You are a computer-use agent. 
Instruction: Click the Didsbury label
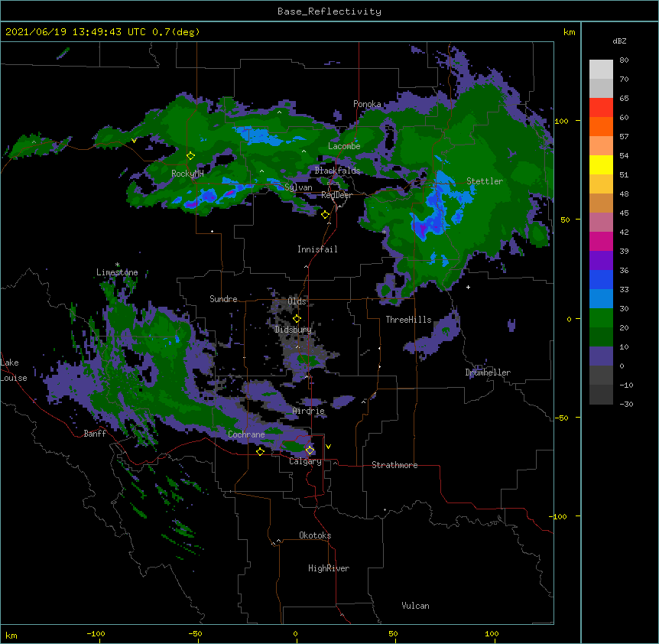tap(293, 330)
